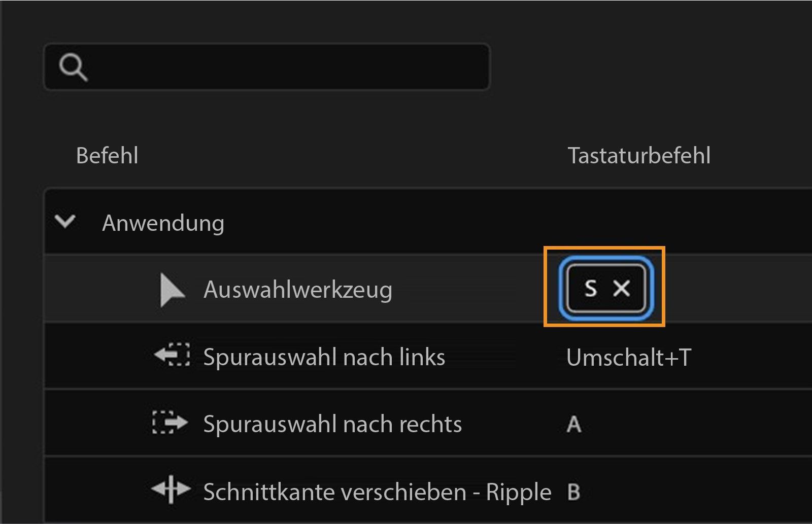Click the A shortcut next to Spurauswahl nach rechts
The image size is (812, 524).
point(573,424)
